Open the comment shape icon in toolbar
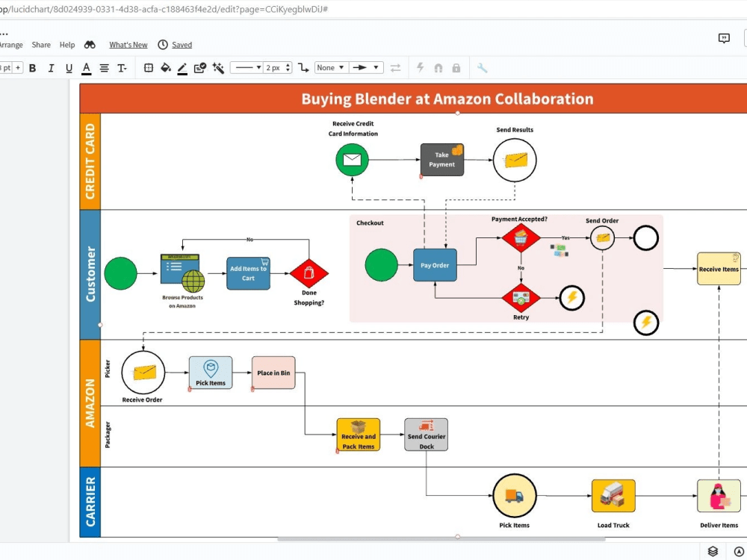Screen dimensions: 747x560 click(x=199, y=67)
